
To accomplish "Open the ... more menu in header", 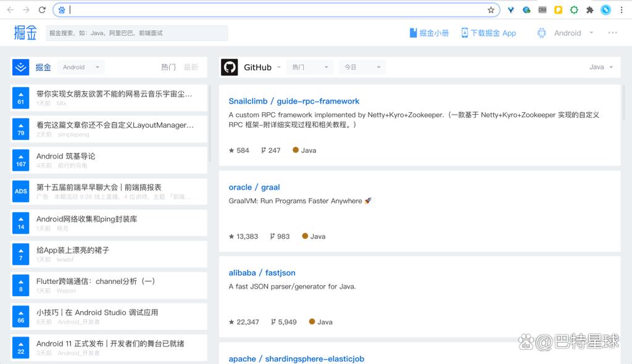I will click(613, 33).
